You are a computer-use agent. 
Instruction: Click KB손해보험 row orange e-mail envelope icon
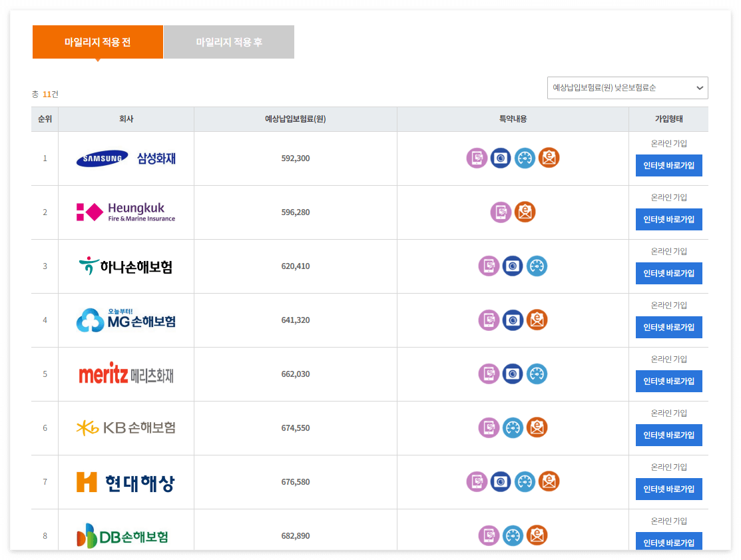(x=537, y=427)
